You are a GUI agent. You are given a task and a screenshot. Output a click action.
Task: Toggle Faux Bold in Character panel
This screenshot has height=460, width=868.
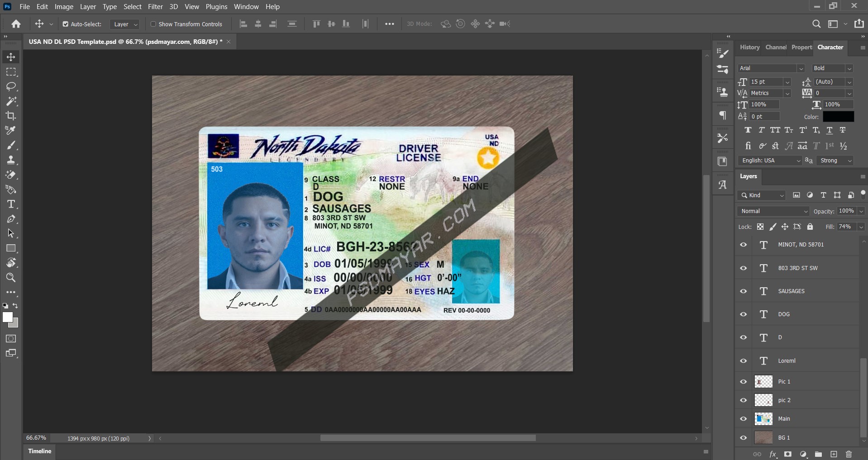tap(748, 130)
